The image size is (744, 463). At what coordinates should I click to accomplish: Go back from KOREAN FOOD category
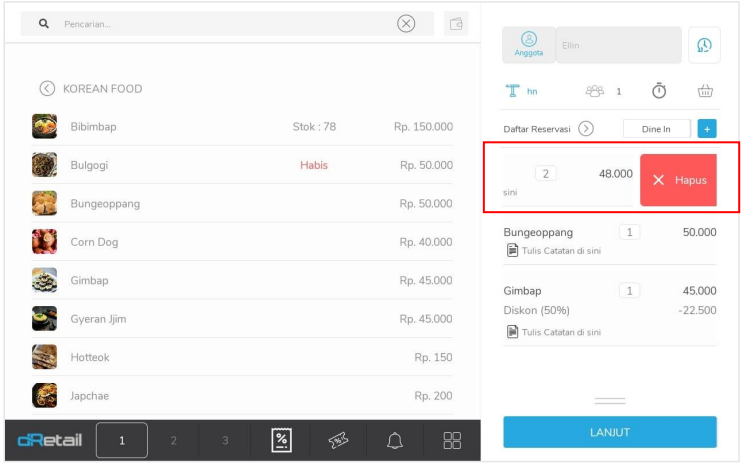(x=47, y=88)
